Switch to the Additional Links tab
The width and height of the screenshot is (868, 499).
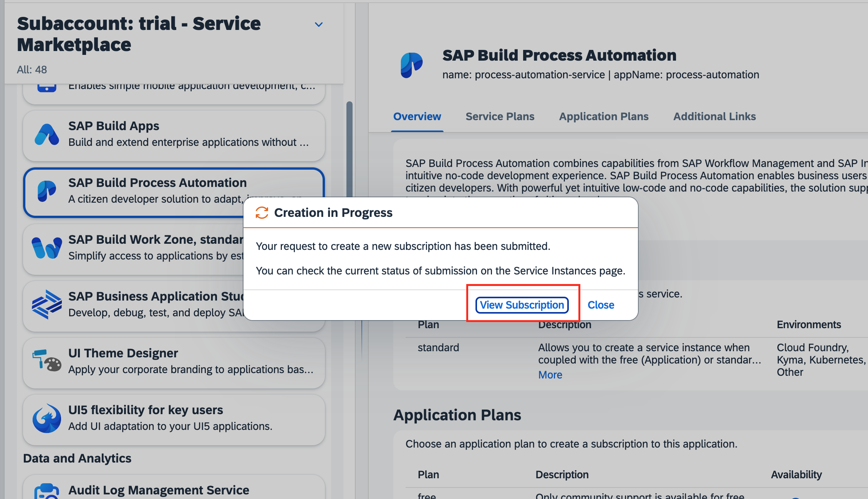(x=714, y=116)
